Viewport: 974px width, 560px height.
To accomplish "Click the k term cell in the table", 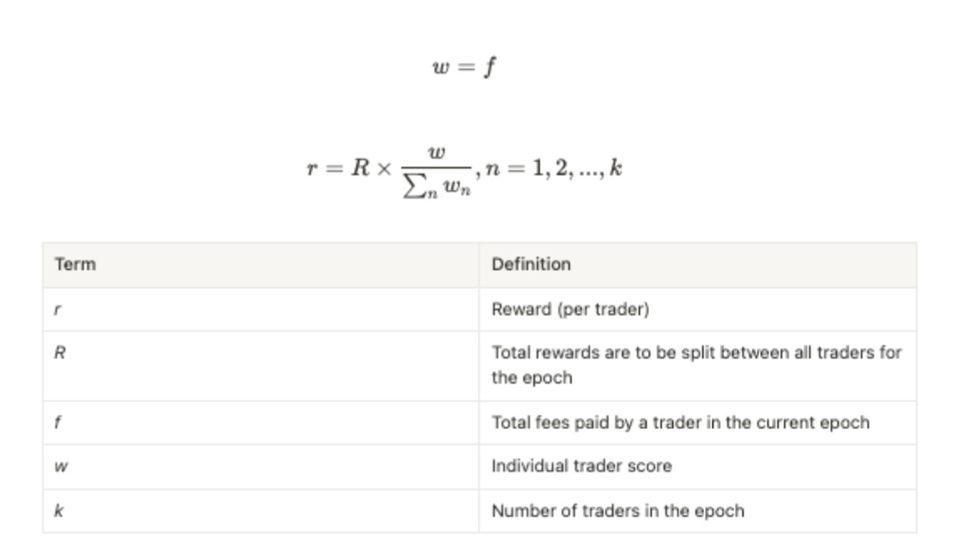I will point(58,511).
